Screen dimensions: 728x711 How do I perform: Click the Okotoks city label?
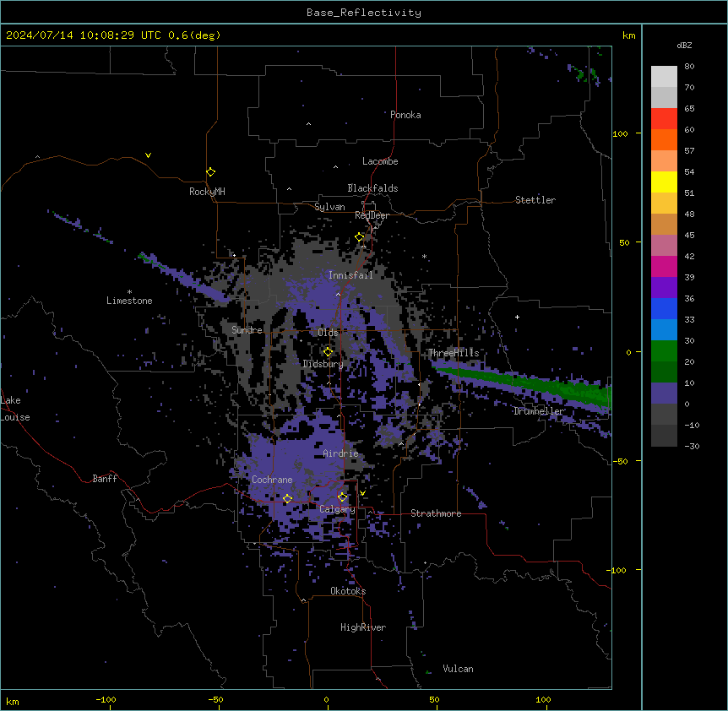pyautogui.click(x=348, y=591)
